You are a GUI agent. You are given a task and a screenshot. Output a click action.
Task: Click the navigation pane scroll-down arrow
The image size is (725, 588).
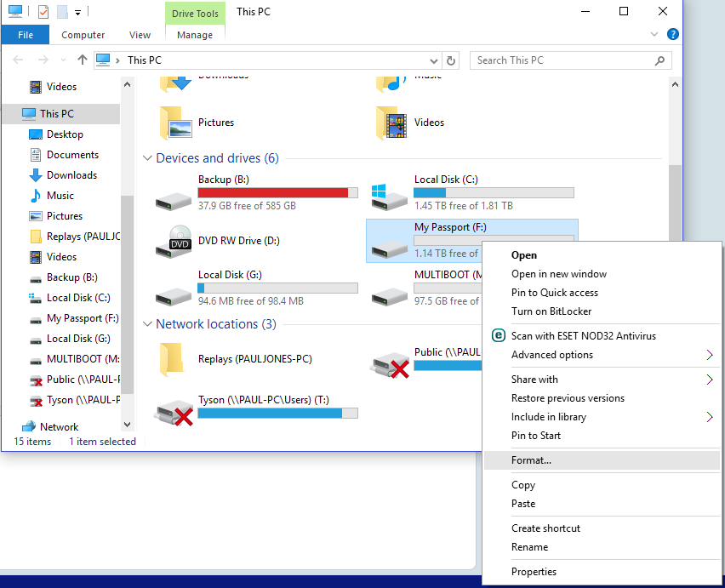(128, 424)
